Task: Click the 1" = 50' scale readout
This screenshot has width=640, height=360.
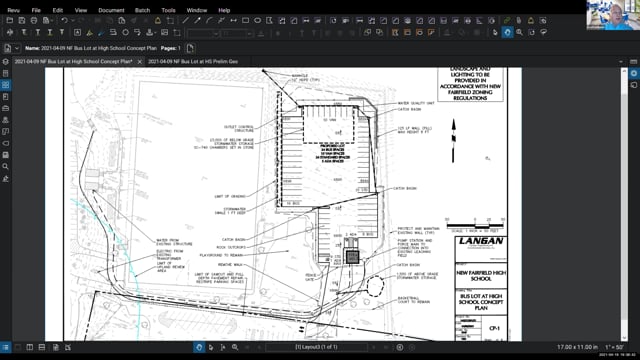Action: 614,347
